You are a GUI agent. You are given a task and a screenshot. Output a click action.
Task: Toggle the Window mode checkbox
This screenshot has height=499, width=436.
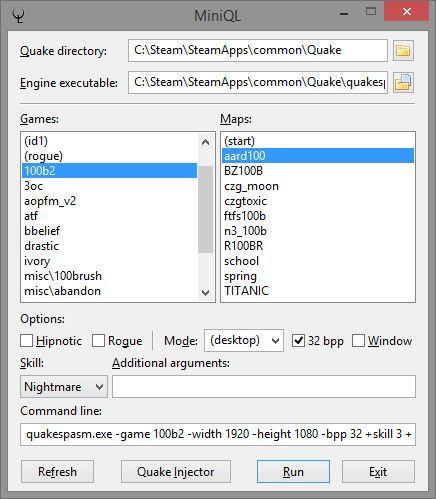pos(358,341)
